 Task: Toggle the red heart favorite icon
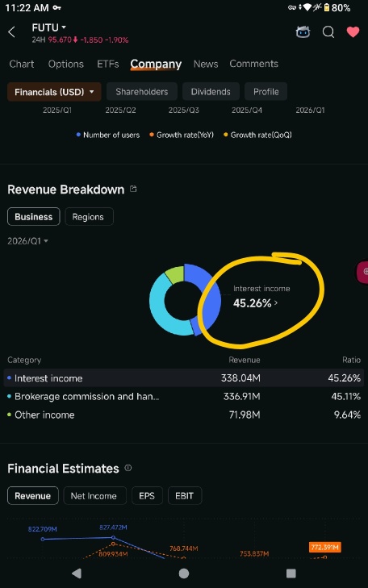click(x=353, y=32)
